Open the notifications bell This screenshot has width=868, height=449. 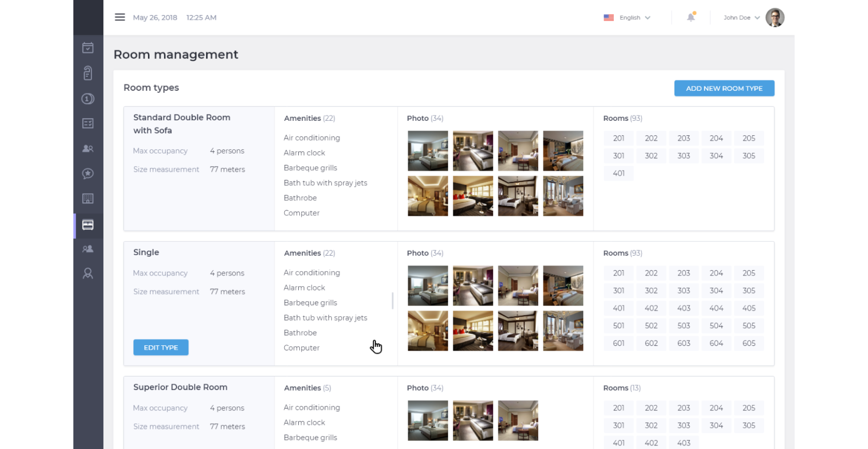691,17
